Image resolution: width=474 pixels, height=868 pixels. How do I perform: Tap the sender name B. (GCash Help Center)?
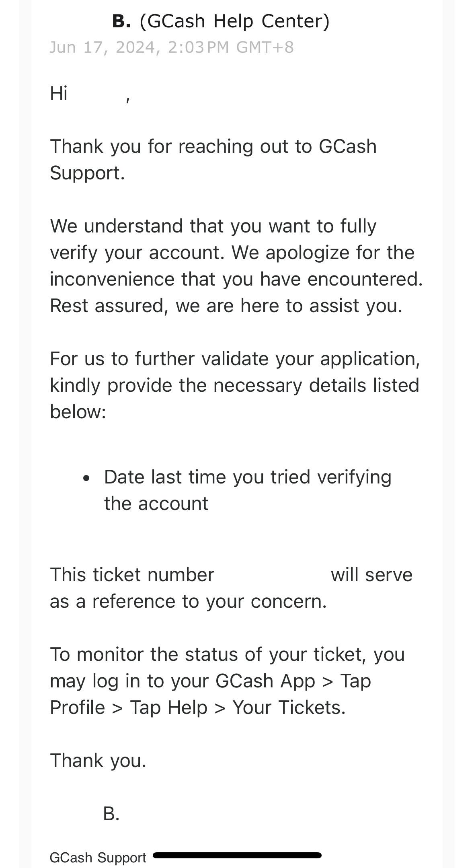pos(221,21)
